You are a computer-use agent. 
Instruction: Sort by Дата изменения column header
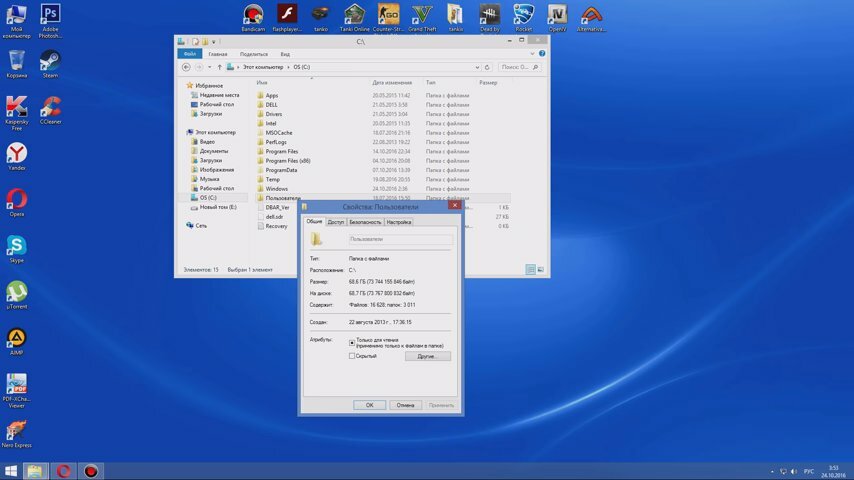[x=392, y=83]
